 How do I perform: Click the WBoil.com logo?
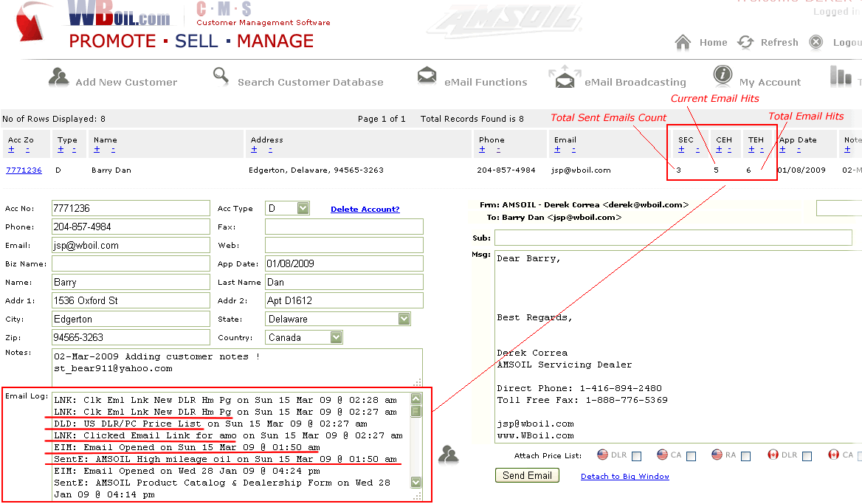[120, 14]
